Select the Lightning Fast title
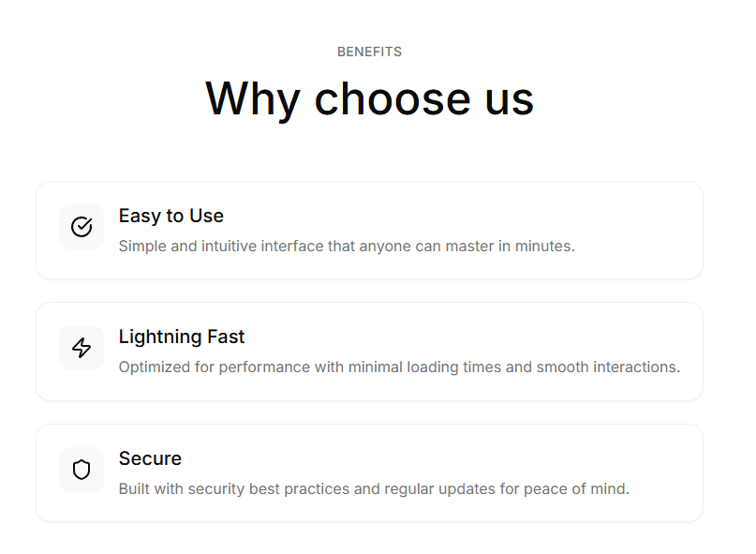Viewport: 756px width, 554px height. coord(182,337)
